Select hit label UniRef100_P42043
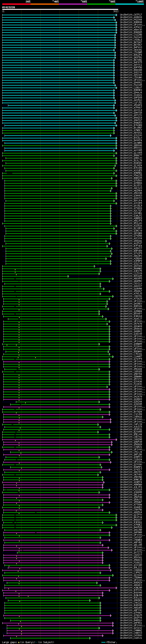This screenshot has width=146, height=644. click(131, 37)
